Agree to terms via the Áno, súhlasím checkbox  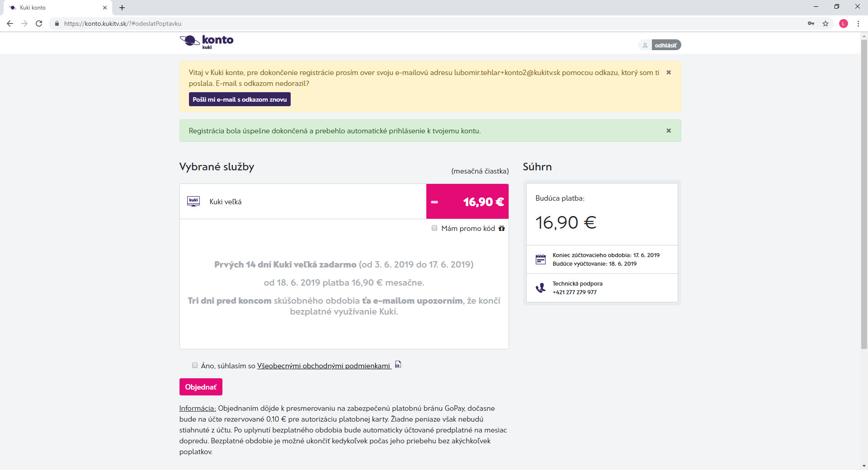click(195, 365)
